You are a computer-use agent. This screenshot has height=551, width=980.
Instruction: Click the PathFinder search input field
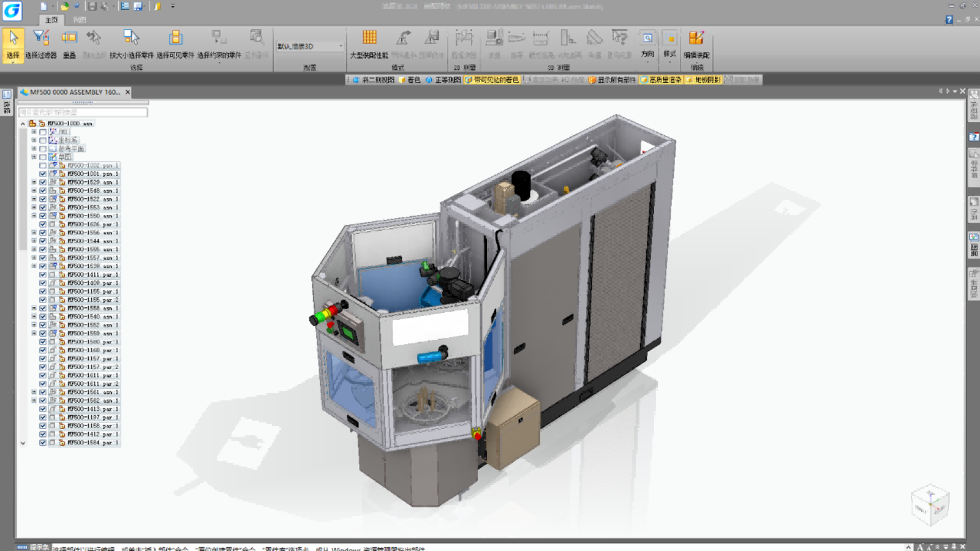click(x=83, y=112)
